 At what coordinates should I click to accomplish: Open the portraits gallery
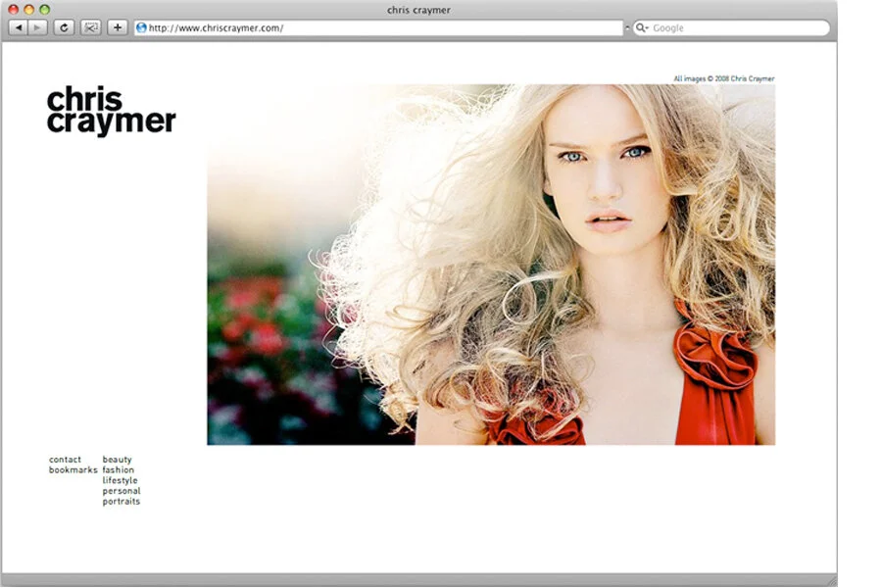coord(121,502)
